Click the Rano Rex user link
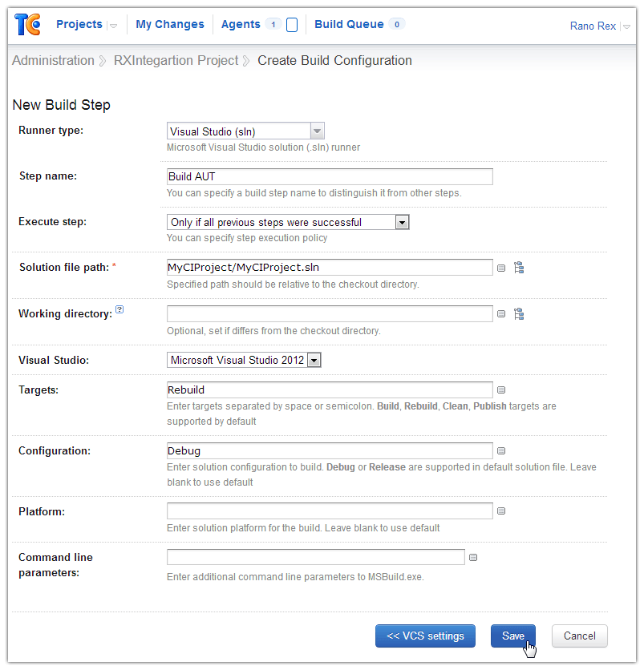This screenshot has height=670, width=644. coord(593,26)
